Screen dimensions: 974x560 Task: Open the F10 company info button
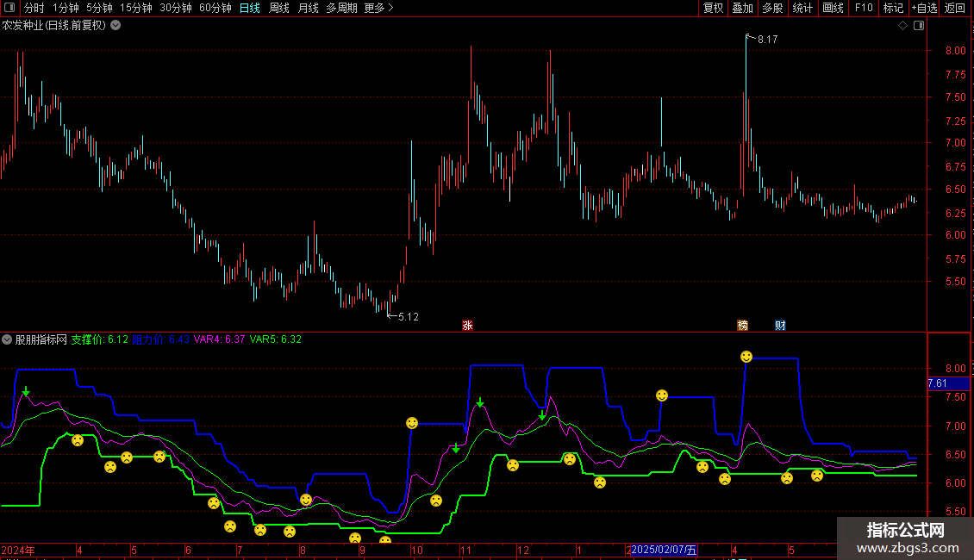click(864, 8)
